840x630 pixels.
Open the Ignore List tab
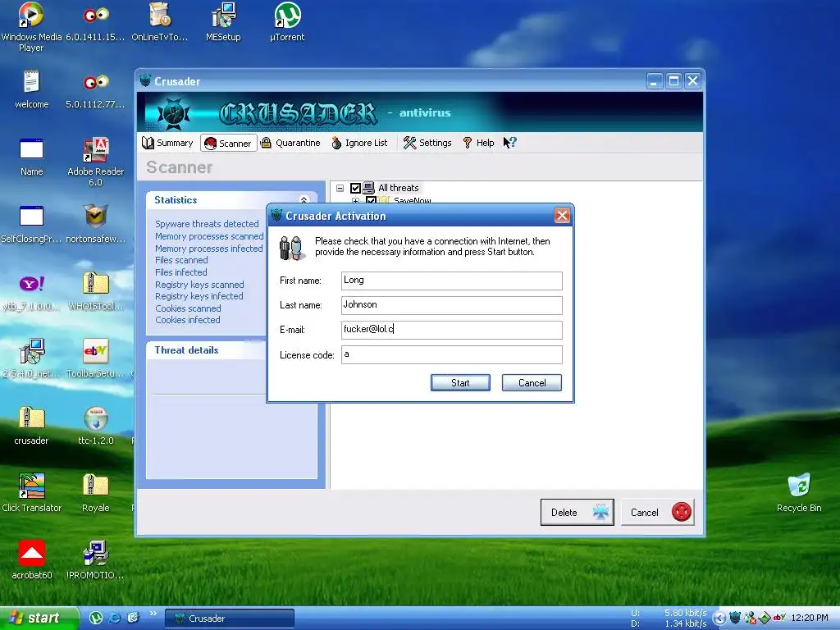coord(359,143)
